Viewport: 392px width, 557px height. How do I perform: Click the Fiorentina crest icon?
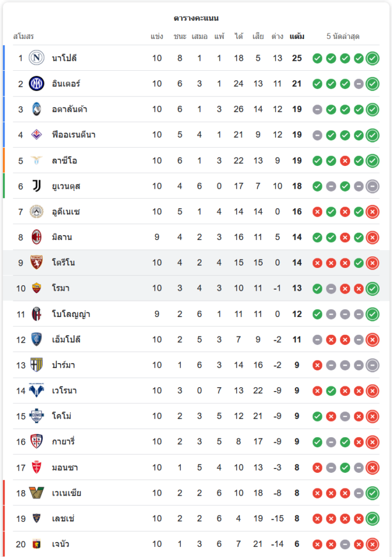click(x=37, y=135)
